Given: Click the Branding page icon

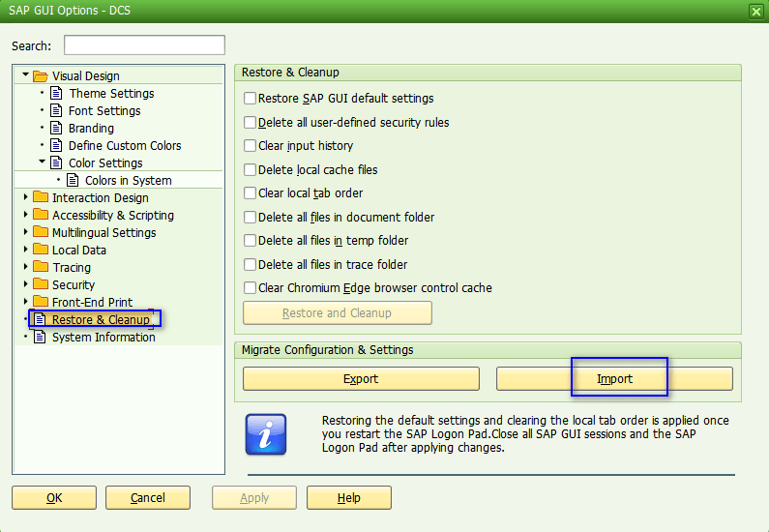Looking at the screenshot, I should point(56,129).
